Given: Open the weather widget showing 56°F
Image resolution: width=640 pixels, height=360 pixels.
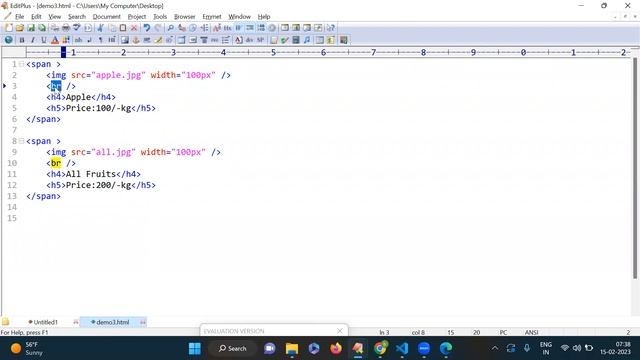Looking at the screenshot, I should coord(28,349).
